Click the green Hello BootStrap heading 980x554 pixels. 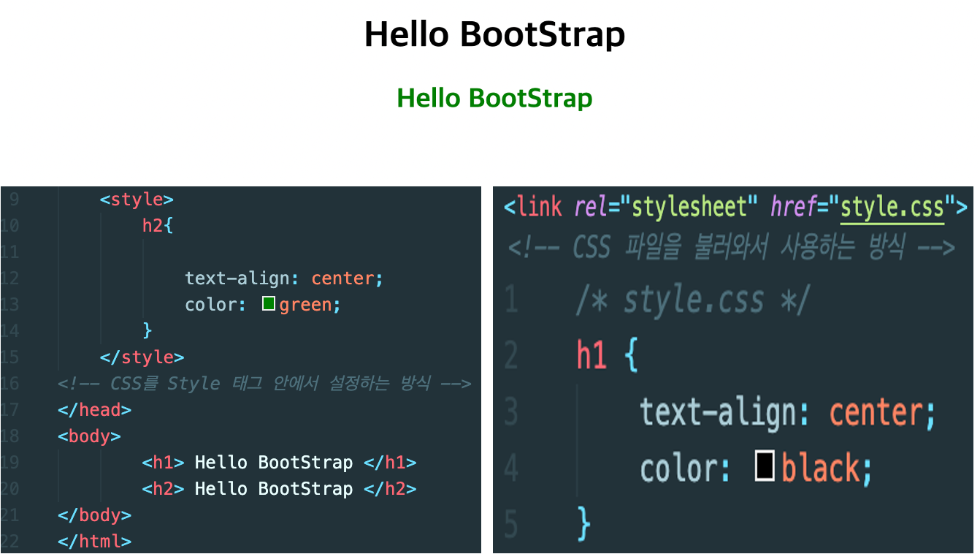coord(494,98)
